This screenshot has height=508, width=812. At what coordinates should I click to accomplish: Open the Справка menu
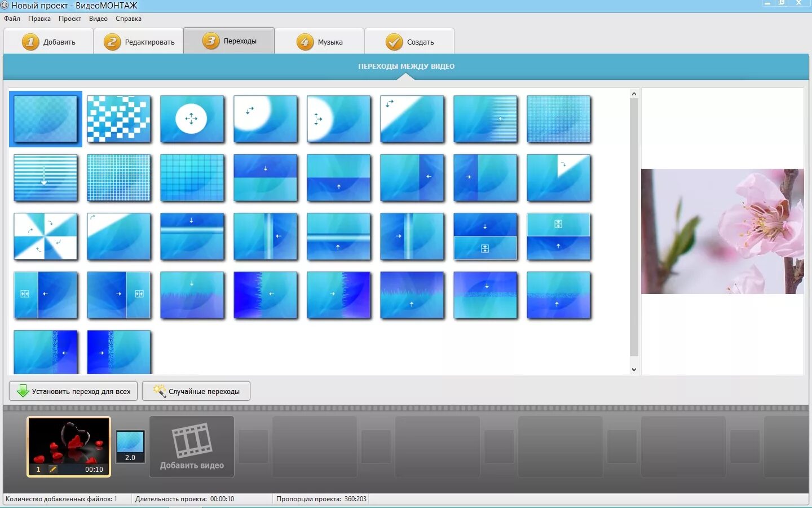(x=129, y=19)
